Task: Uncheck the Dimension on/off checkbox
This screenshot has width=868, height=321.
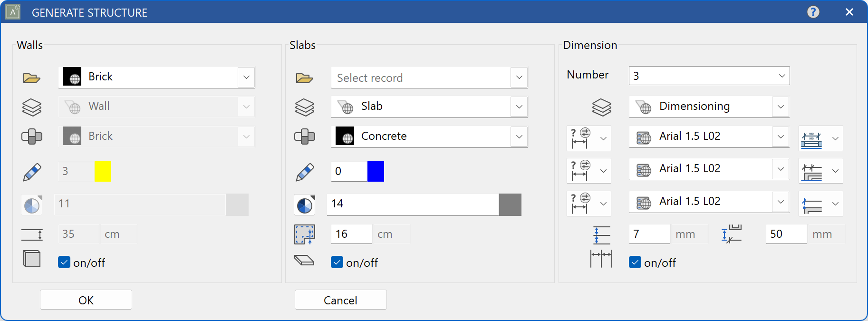Action: (x=635, y=263)
